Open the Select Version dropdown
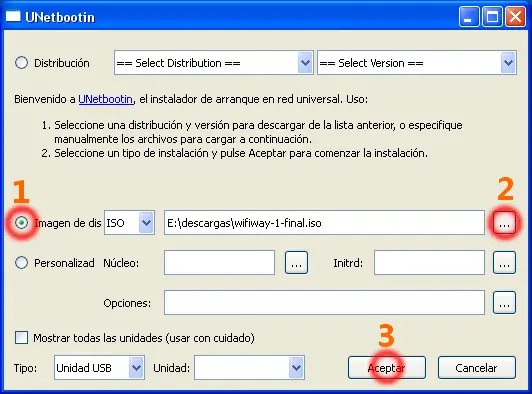Viewport: 532px width, 394px height. (x=417, y=63)
